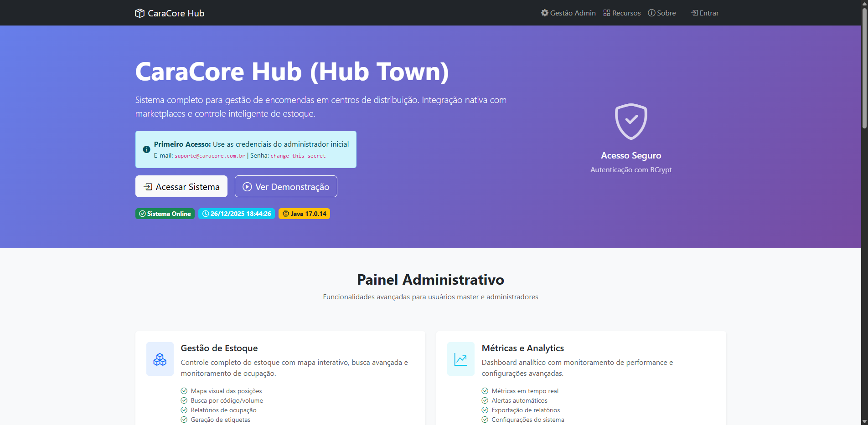Click the checkmark beside Mapa visual das posições
868x425 pixels.
click(184, 391)
